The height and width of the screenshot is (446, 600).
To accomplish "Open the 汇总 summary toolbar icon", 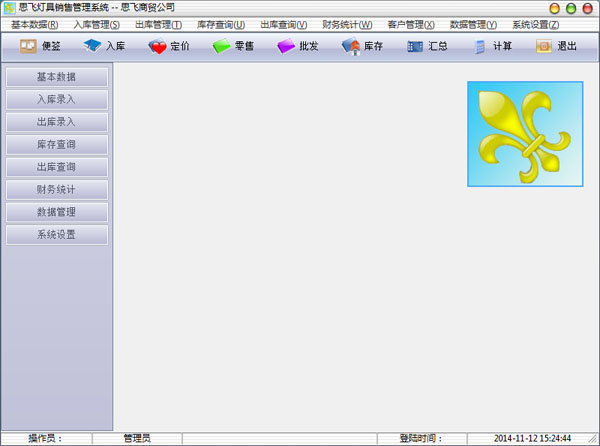I will 415,46.
